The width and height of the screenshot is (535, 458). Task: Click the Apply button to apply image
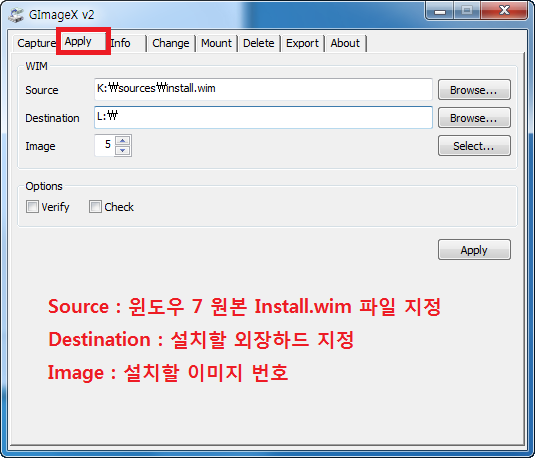pos(474,250)
